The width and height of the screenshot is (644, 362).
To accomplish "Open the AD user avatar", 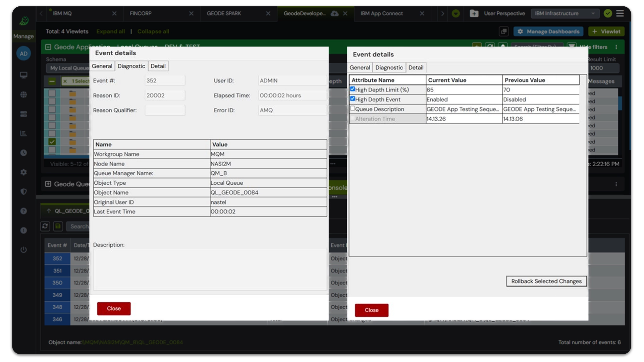I will 23,54.
